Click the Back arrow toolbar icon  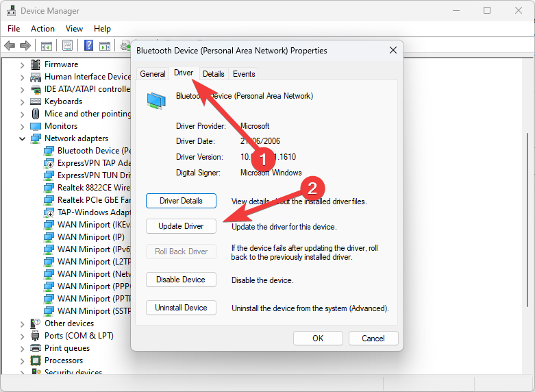point(10,46)
